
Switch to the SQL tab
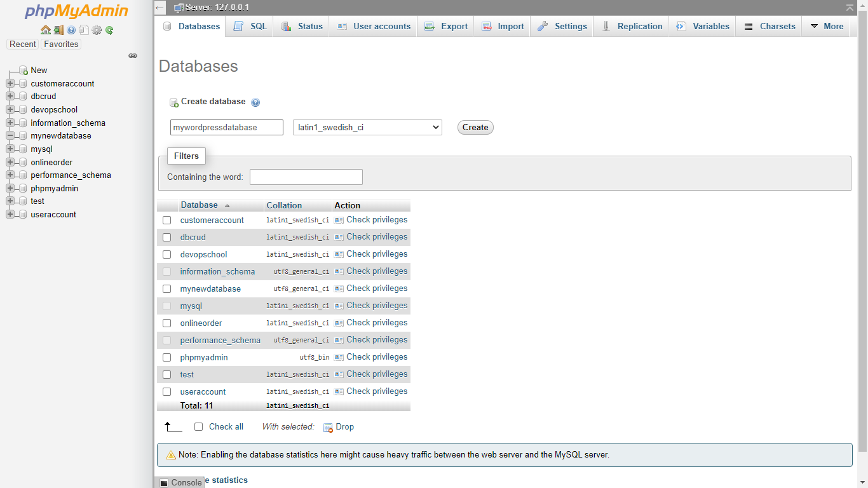(x=250, y=27)
